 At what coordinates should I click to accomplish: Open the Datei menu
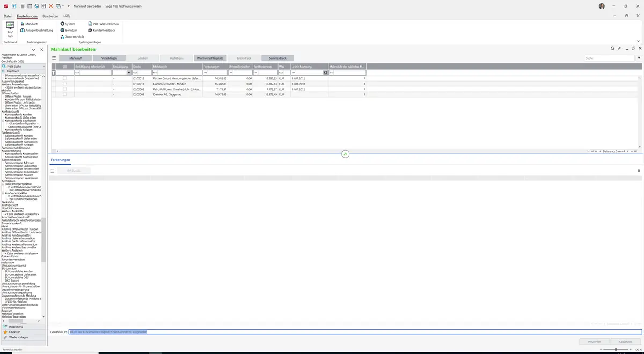[x=8, y=16]
